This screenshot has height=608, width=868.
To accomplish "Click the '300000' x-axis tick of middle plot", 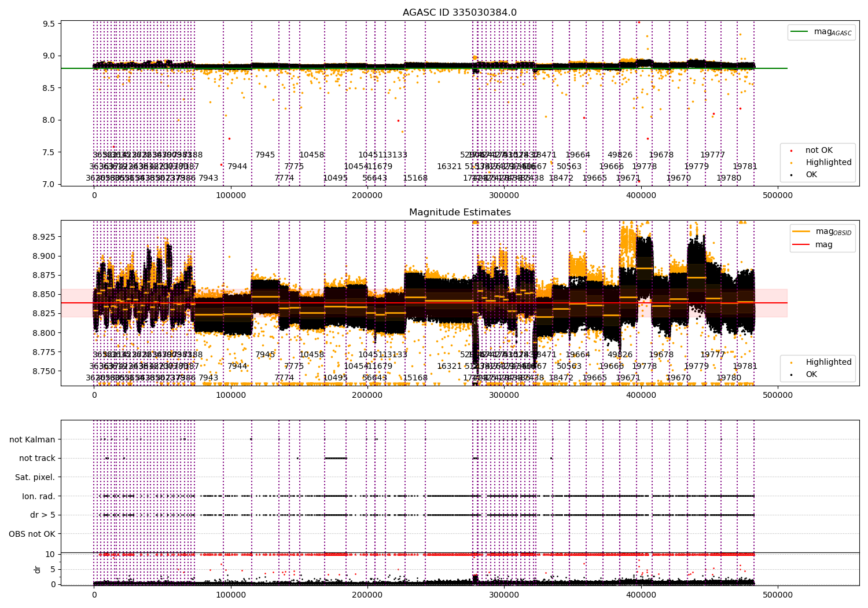I will pyautogui.click(x=504, y=395).
